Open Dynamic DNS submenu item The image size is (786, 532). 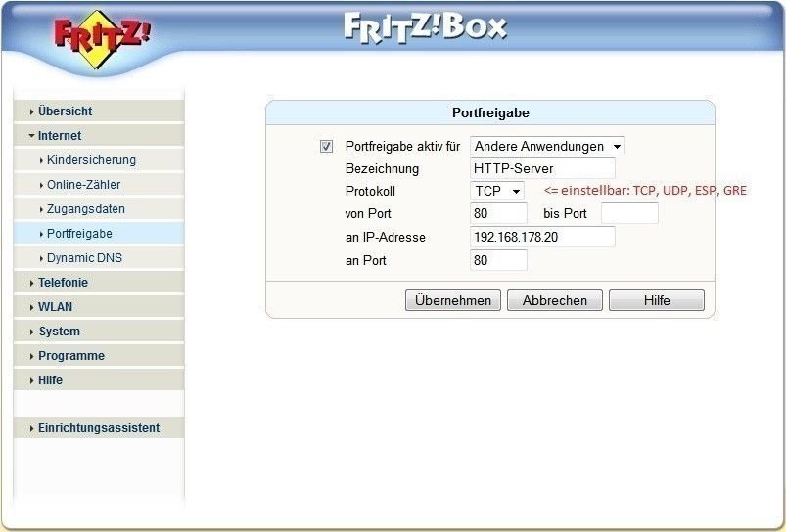coord(99,258)
